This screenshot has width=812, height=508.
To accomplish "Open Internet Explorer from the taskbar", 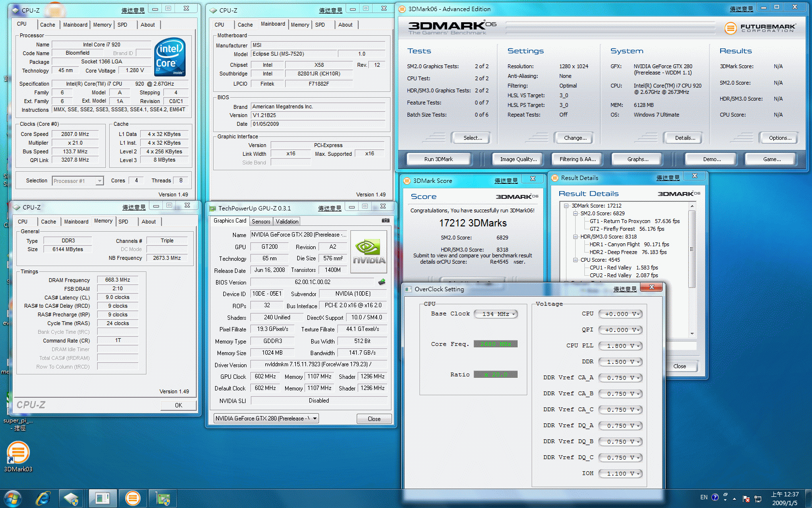I will 43,498.
